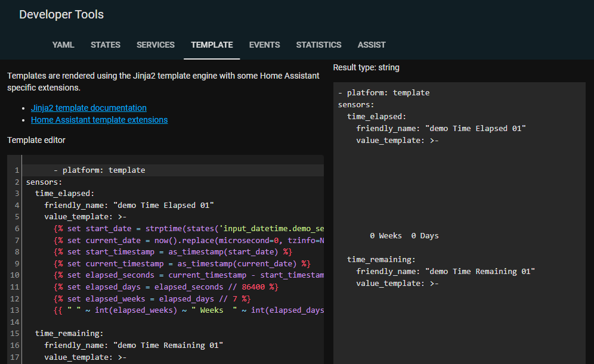
Task: Click line number 10 in the gutter
Action: [13, 275]
